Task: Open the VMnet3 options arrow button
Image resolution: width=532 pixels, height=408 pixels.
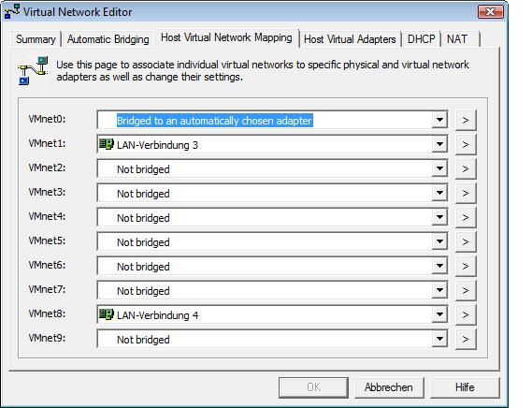Action: point(466,193)
